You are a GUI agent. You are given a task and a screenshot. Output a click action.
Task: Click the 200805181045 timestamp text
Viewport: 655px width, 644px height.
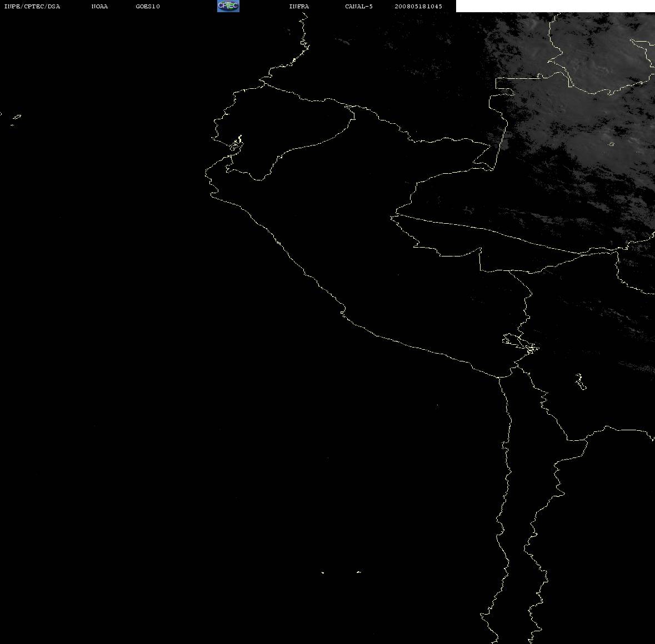(x=418, y=6)
